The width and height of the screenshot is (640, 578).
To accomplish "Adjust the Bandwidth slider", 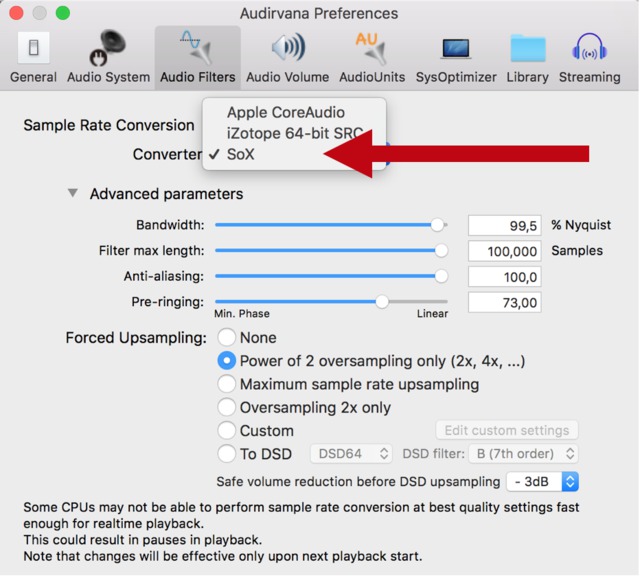I will pyautogui.click(x=331, y=225).
